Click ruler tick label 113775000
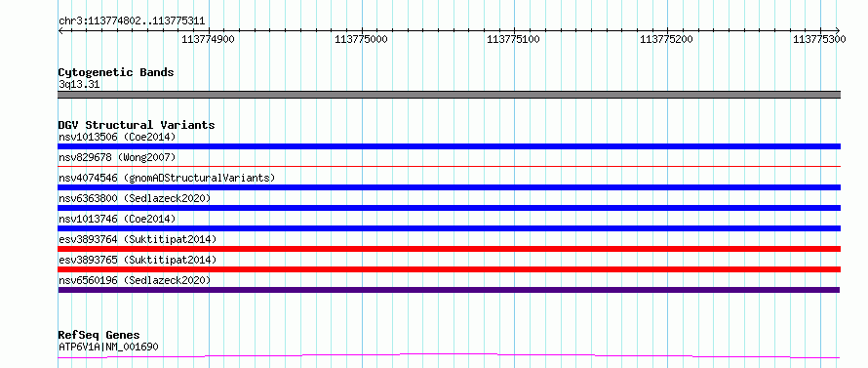The height and width of the screenshot is (368, 868). [x=362, y=39]
